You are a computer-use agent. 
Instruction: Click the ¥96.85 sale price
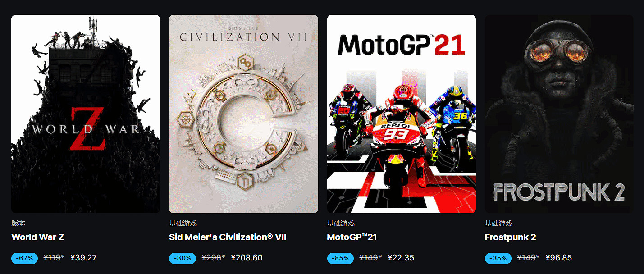559,258
